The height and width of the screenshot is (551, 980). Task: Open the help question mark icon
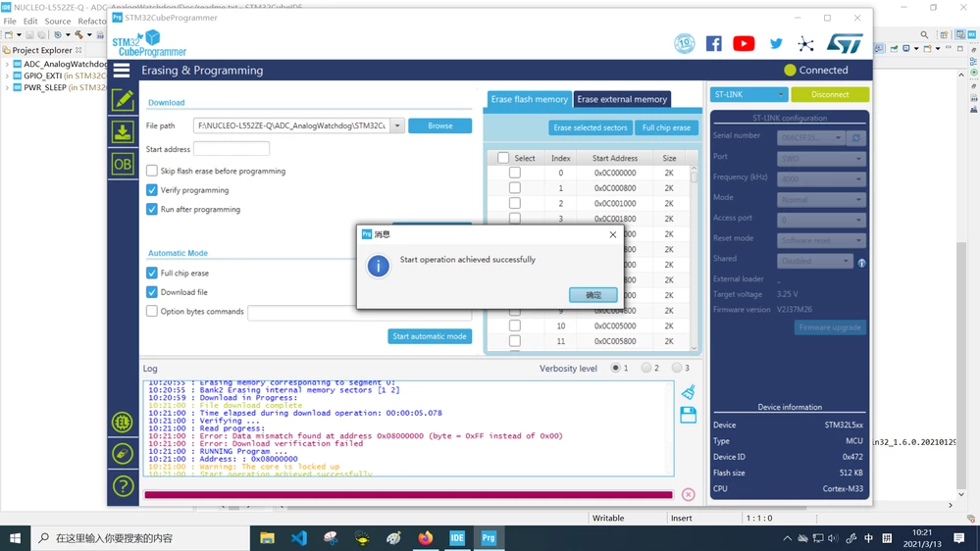point(123,486)
